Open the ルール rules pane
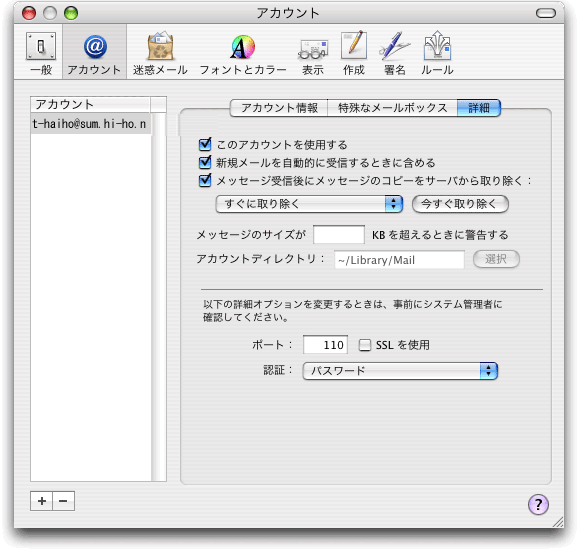Image resolution: width=578 pixels, height=551 pixels. coord(437,53)
